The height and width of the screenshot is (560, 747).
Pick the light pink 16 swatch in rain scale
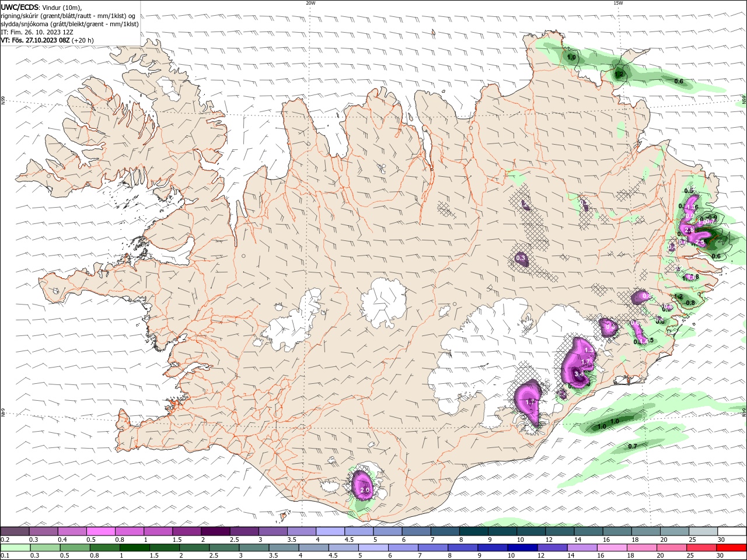click(x=612, y=548)
